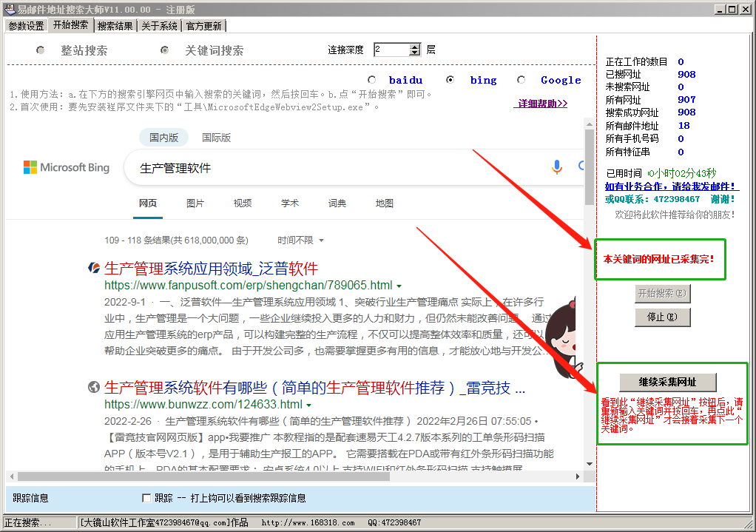756x532 pixels.
Task: Click the 停止 button
Action: [663, 317]
